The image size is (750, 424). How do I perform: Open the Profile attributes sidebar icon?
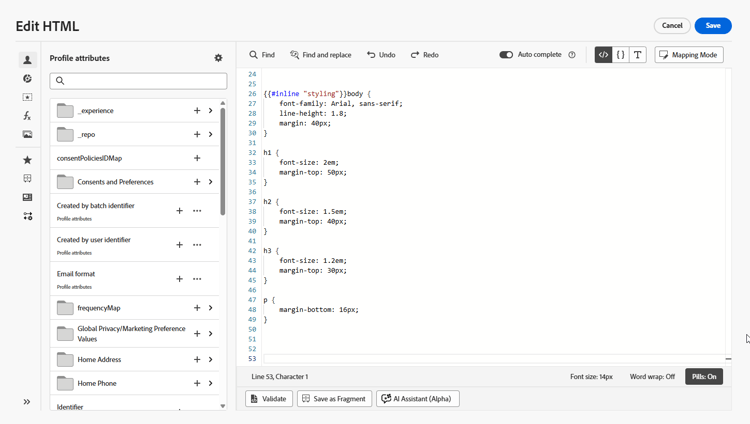[x=27, y=60]
